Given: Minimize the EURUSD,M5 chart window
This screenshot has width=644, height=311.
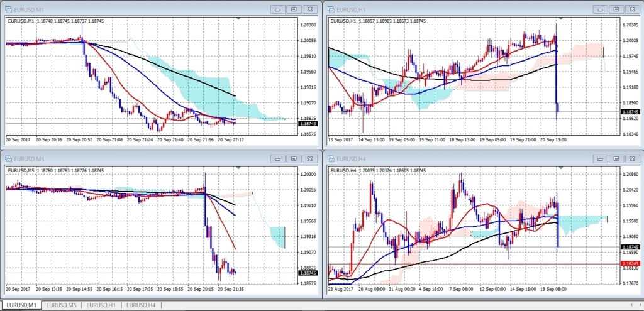Looking at the screenshot, I should click(x=279, y=159).
